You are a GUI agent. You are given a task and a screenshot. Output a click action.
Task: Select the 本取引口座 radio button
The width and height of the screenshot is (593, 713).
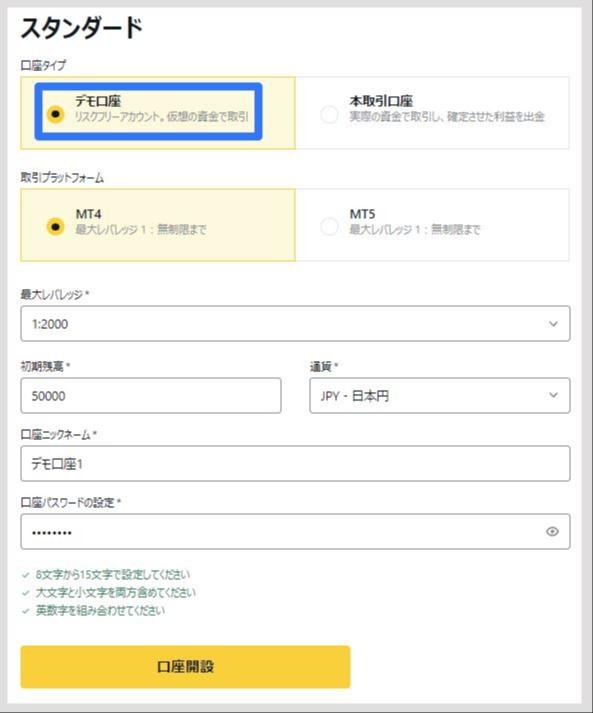pyautogui.click(x=329, y=114)
